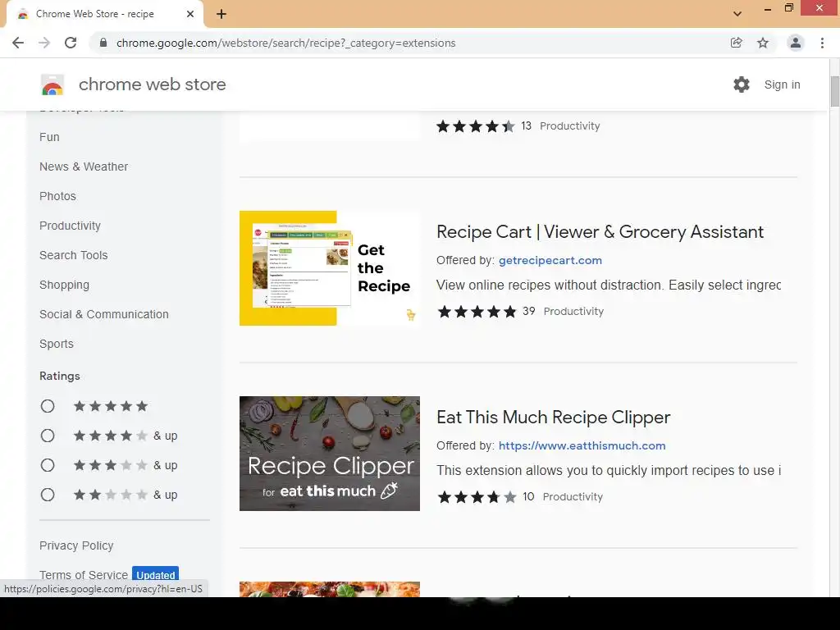
Task: Click Recipe Cart description text
Action: (x=609, y=285)
